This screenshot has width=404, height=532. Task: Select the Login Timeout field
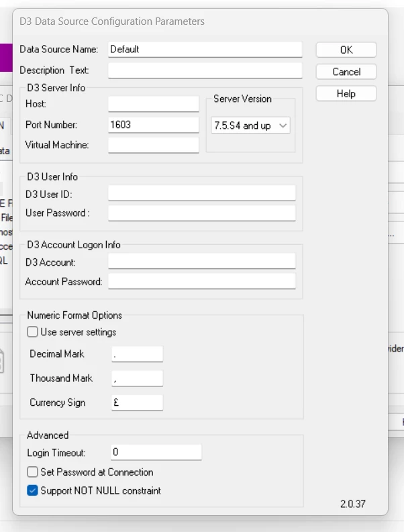(x=156, y=452)
